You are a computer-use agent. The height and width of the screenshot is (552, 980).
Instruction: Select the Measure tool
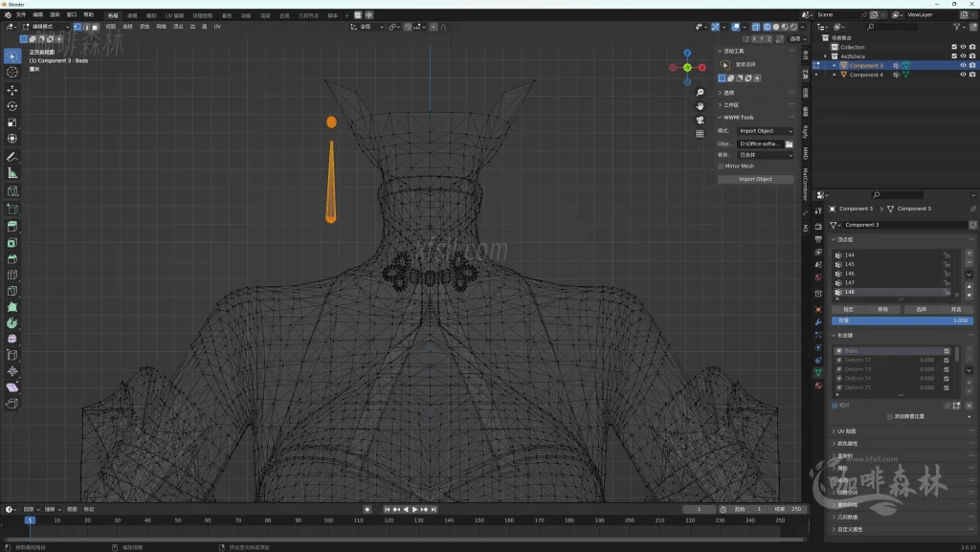[x=11, y=173]
